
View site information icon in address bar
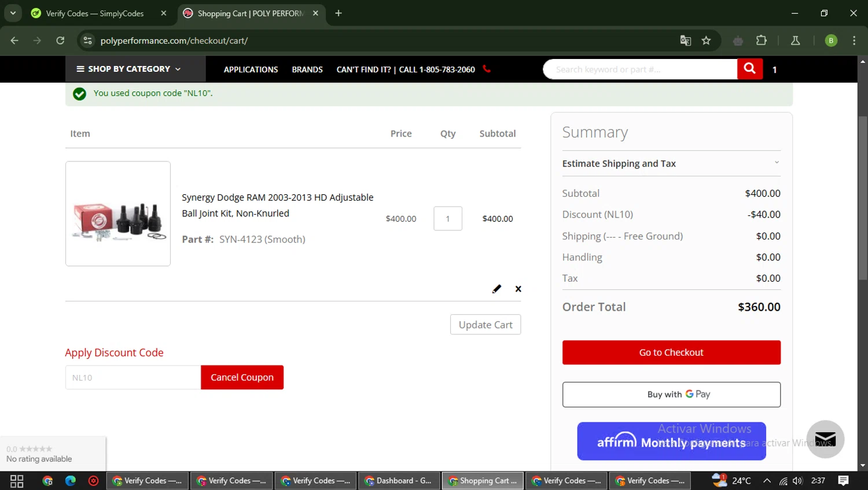(x=88, y=40)
